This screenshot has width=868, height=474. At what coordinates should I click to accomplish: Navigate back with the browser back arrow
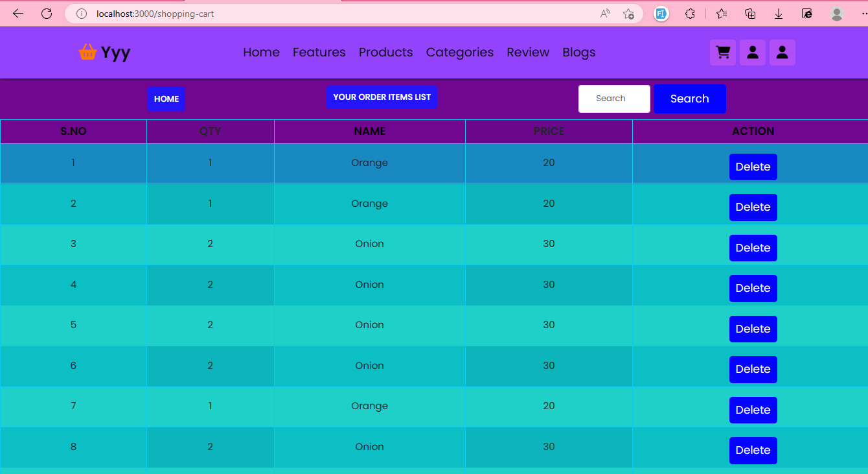17,13
